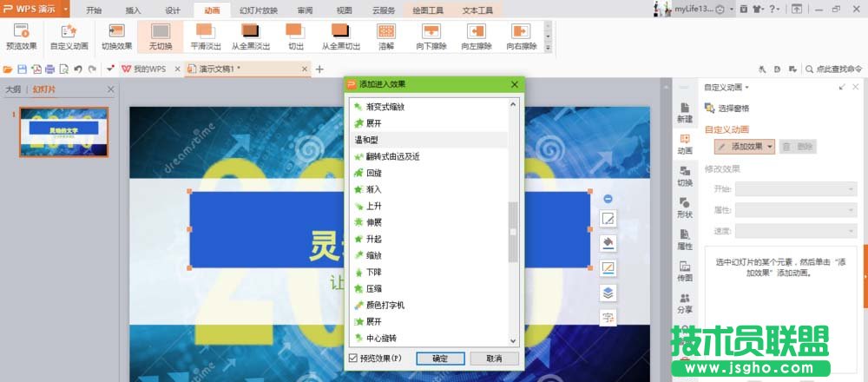Apply the 从全黑切出 transition
The image size is (868, 382).
pyautogui.click(x=341, y=37)
